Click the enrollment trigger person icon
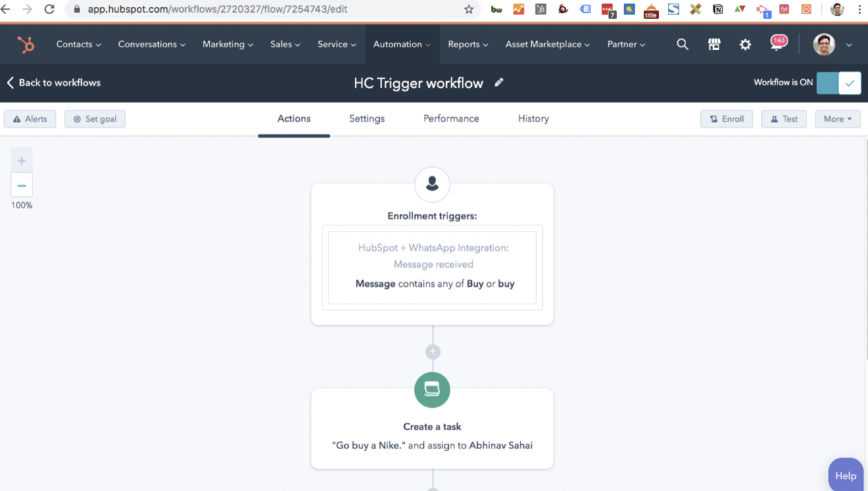Image resolution: width=868 pixels, height=491 pixels. (432, 184)
